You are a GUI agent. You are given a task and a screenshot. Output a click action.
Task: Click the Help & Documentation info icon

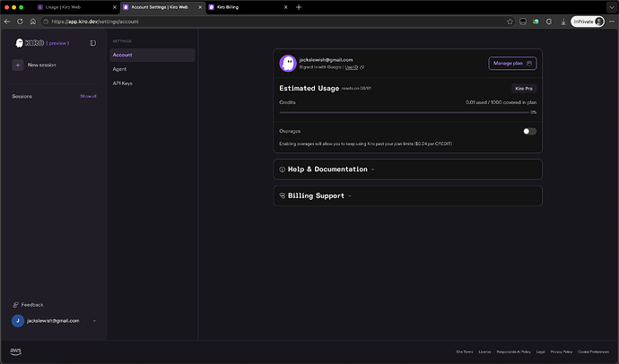[x=283, y=169]
